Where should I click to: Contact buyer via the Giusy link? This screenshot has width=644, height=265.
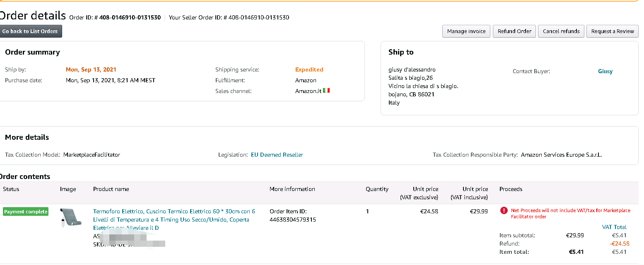[605, 72]
